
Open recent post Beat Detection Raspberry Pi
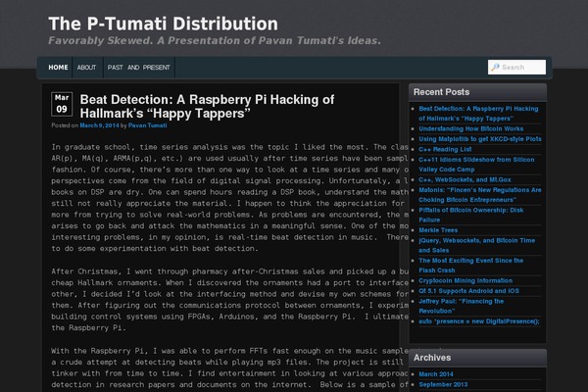pos(478,114)
